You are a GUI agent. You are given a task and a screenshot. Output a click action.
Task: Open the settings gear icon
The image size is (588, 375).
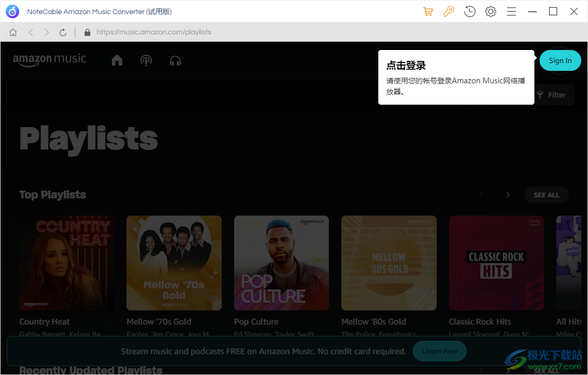(491, 11)
